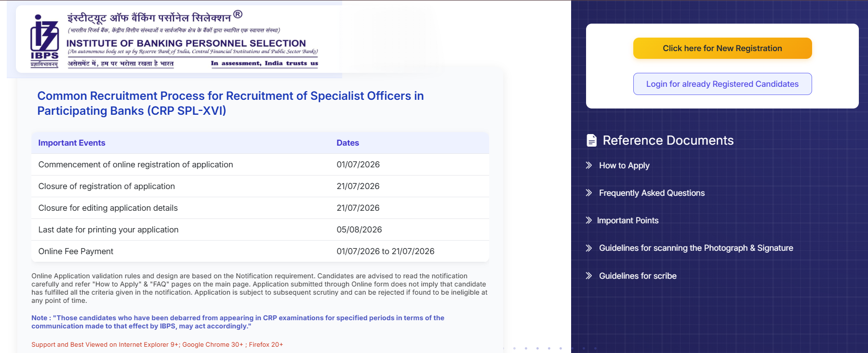Open Login for already Registered Candidates
Viewport: 868px width, 353px height.
click(x=722, y=84)
